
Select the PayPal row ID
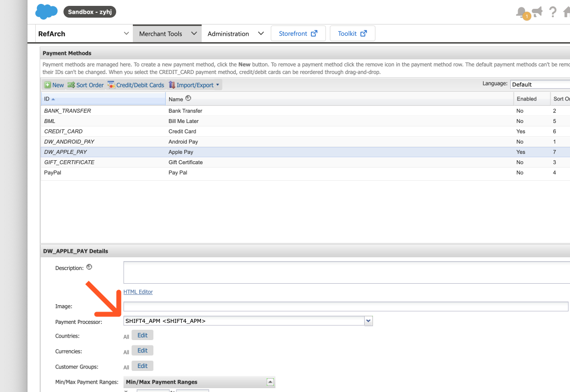(x=53, y=172)
